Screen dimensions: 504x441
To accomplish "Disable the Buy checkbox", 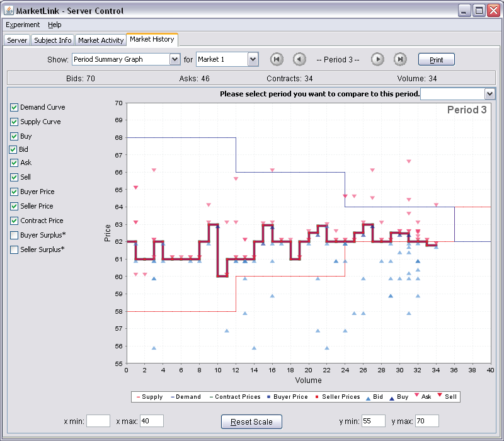I will pyautogui.click(x=14, y=136).
